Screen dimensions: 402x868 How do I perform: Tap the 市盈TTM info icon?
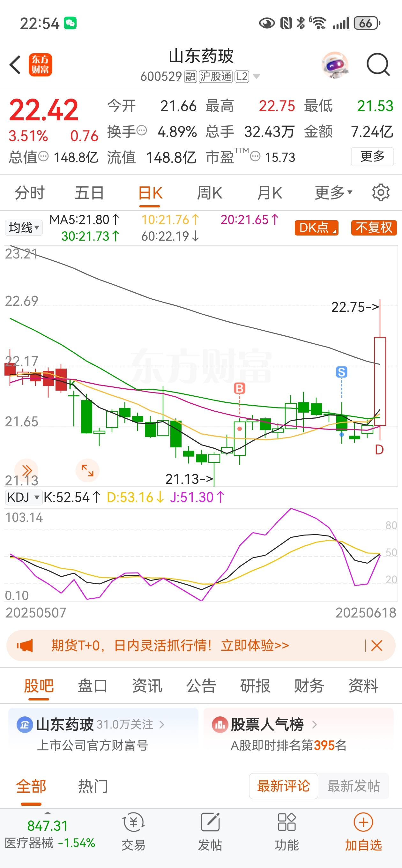click(x=256, y=156)
